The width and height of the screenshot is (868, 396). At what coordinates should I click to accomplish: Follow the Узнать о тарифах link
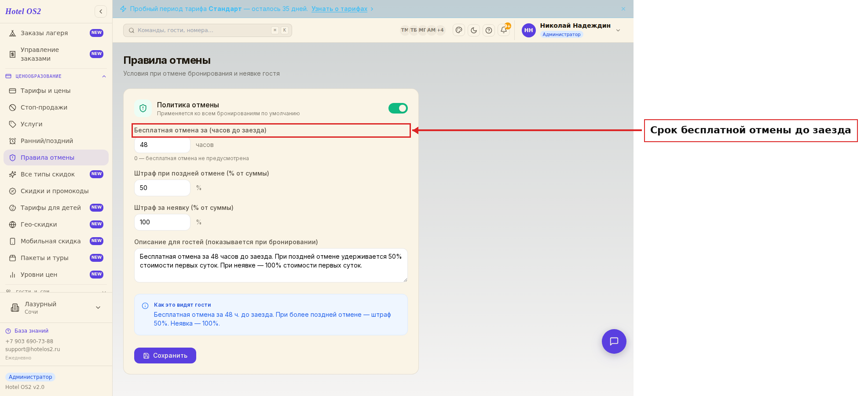click(339, 9)
